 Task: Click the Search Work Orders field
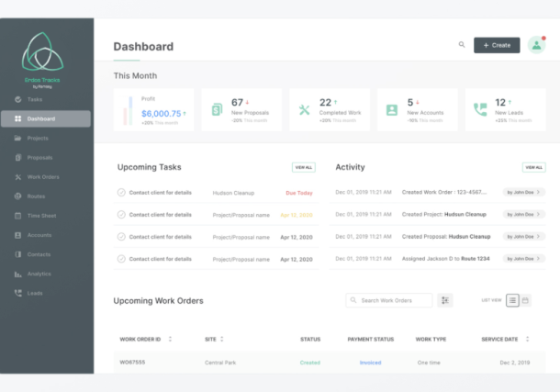[x=390, y=300]
